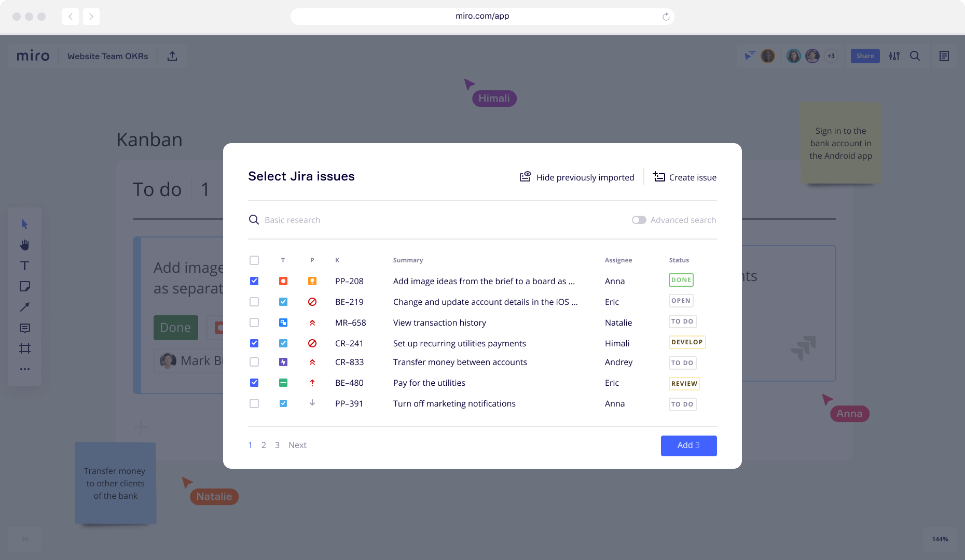
Task: Click the Status column header
Action: [x=679, y=260]
